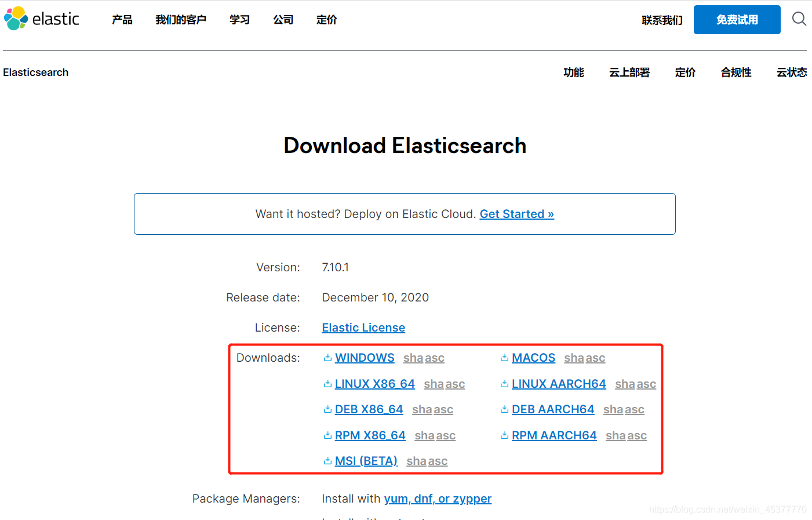Download the DEB X86_64 package
This screenshot has width=812, height=520.
tap(369, 409)
